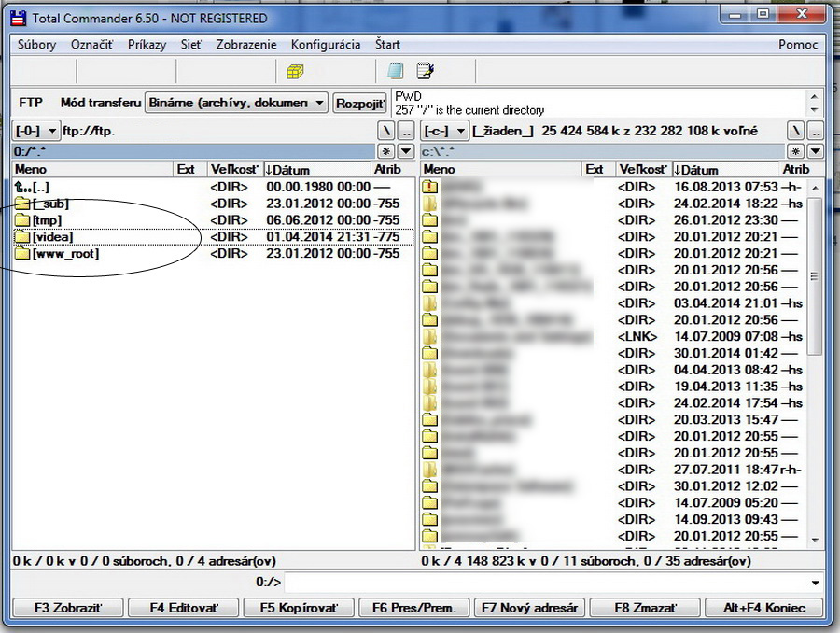Open the favorites star button of FTP panel
Screen dimensions: 840x633
(385, 151)
